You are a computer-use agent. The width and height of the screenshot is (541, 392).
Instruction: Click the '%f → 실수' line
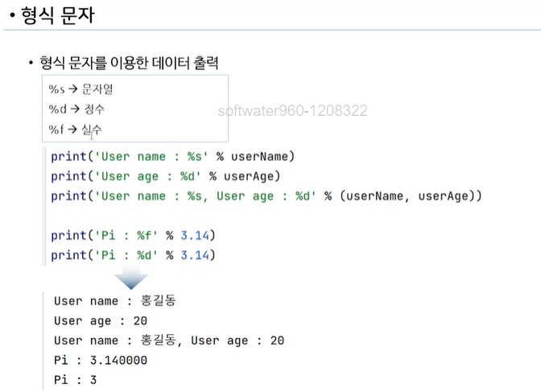(75, 130)
